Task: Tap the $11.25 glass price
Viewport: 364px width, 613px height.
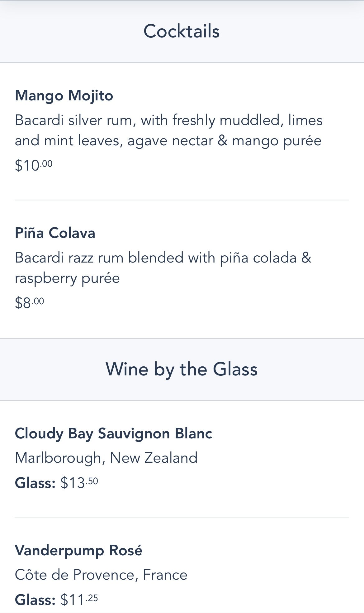Action: coord(79,600)
